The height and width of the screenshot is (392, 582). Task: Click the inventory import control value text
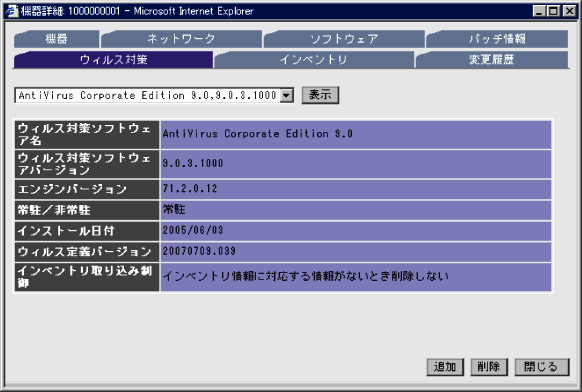point(305,276)
